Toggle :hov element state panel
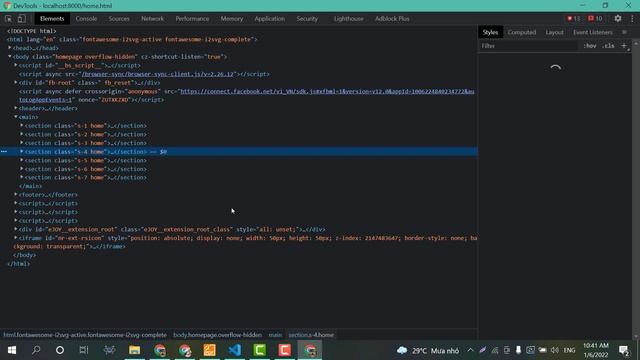 [589, 46]
